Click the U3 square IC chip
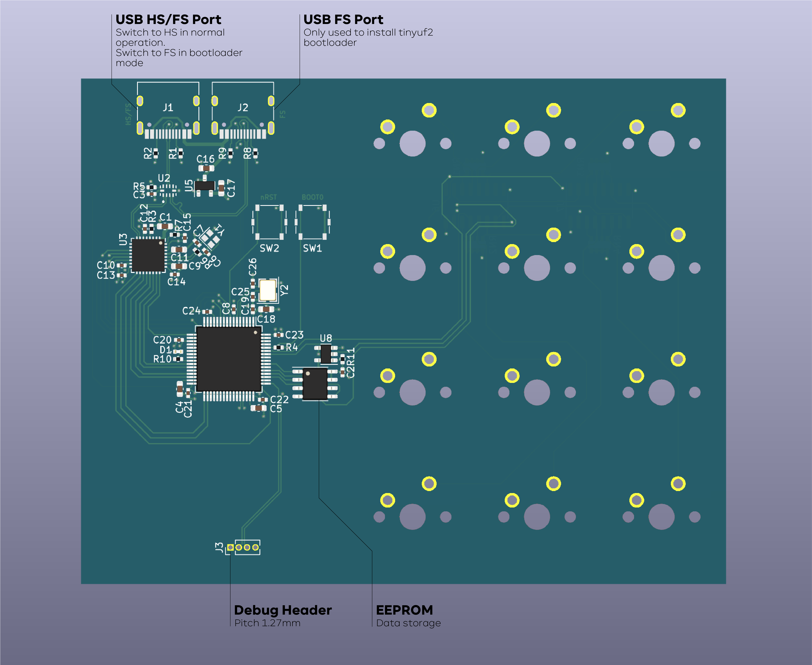 pos(148,255)
